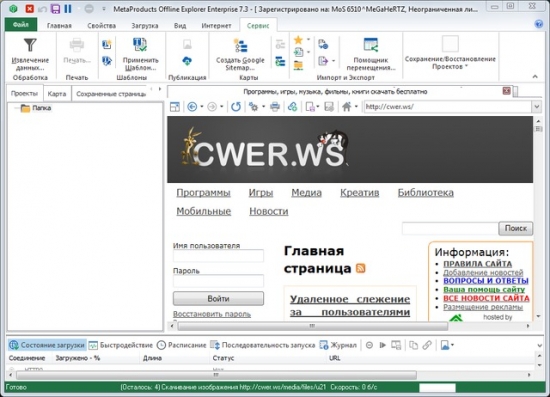The height and width of the screenshot is (397, 550).
Task: Click the chain link icon in bottom toolbar
Action: coord(427,345)
